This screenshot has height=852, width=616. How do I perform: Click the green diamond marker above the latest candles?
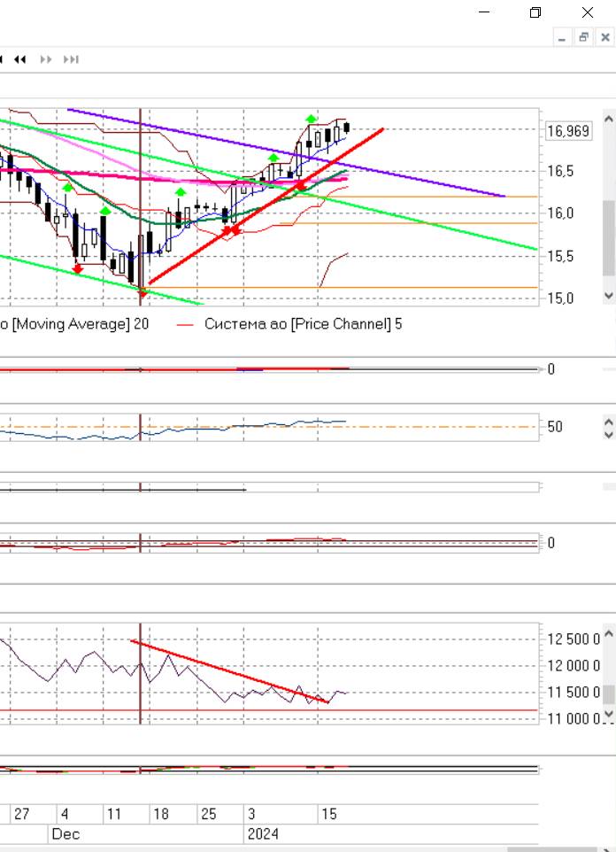pos(311,119)
